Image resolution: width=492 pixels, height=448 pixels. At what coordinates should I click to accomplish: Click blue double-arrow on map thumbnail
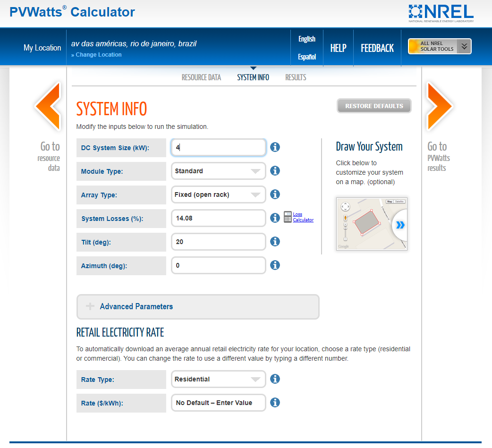coord(400,225)
